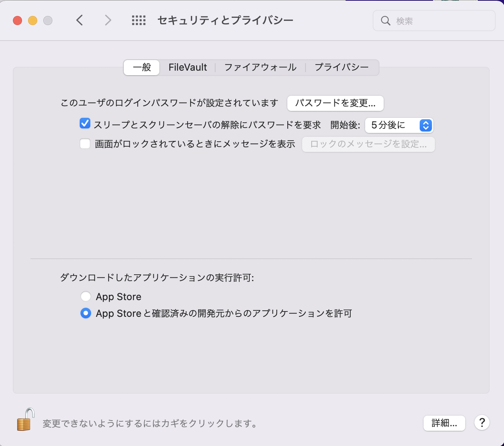Enable showing a message when screen is locked

pos(85,144)
